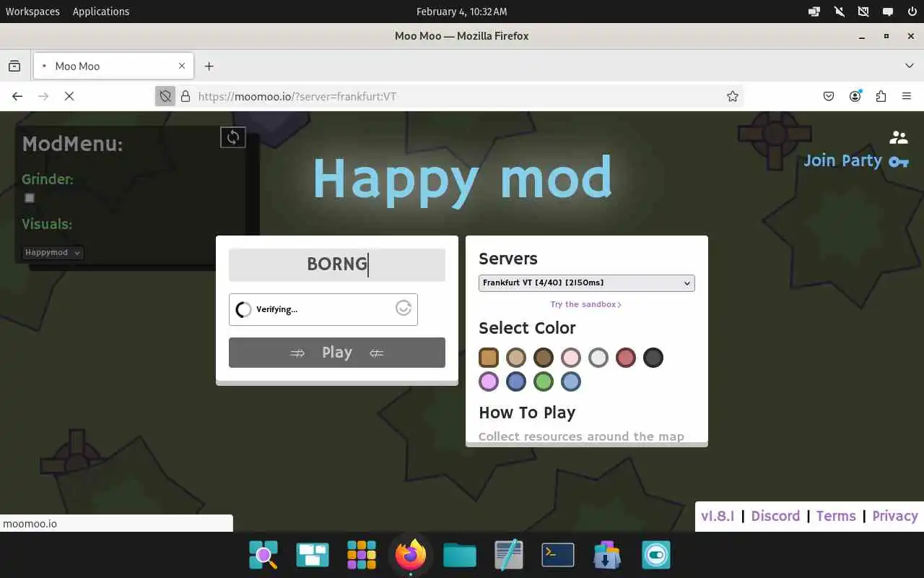Click the tracking protection shield icon
Screen dimensions: 924x578
pos(165,96)
